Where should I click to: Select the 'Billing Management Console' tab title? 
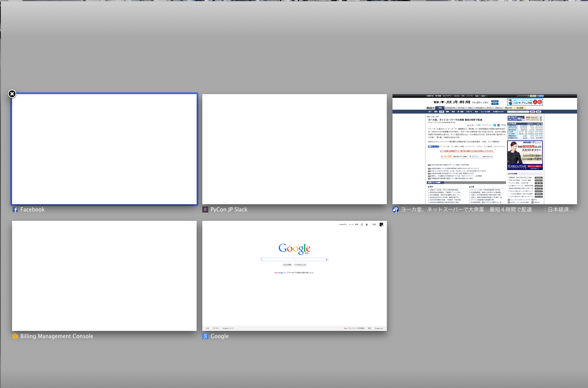(x=57, y=336)
